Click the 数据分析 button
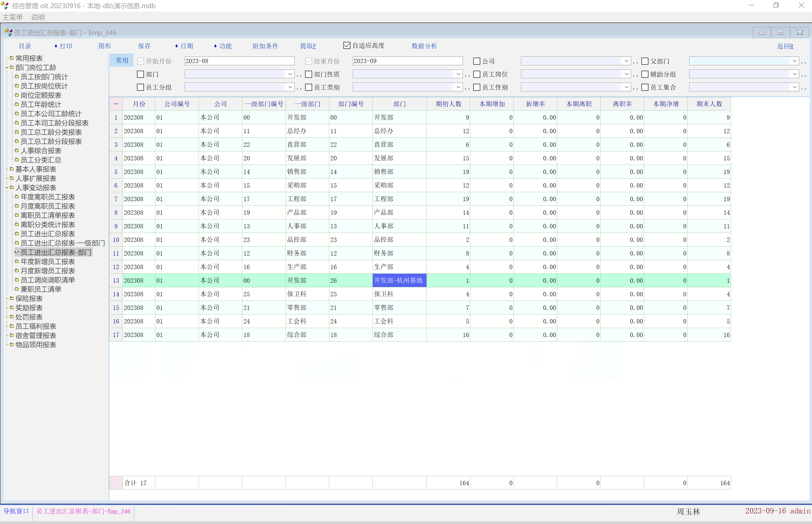The width and height of the screenshot is (812, 524). click(424, 46)
